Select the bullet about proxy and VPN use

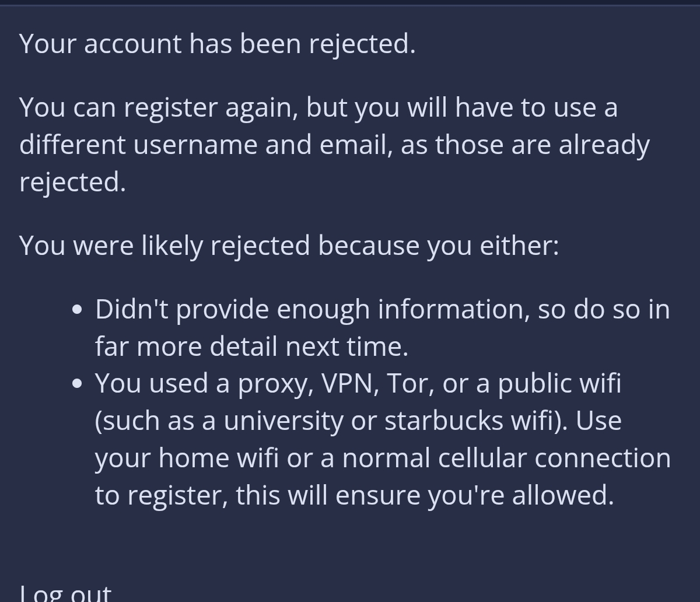pos(382,439)
